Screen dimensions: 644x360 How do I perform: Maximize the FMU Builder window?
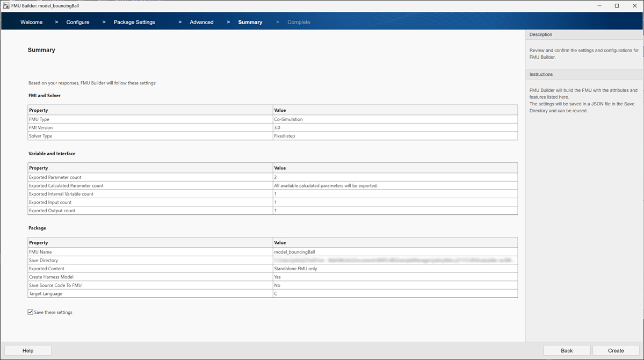pyautogui.click(x=617, y=5)
